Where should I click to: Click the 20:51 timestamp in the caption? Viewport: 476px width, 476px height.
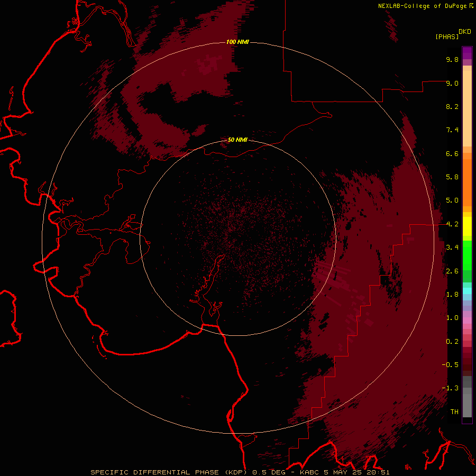378,472
